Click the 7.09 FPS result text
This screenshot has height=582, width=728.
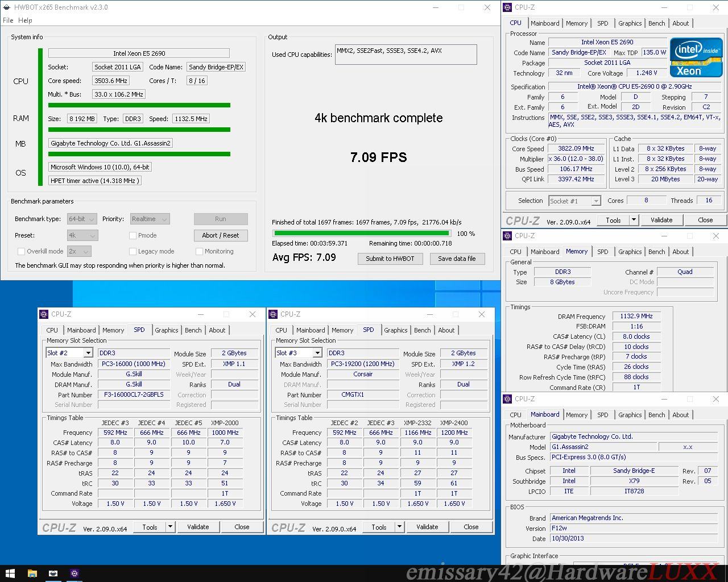pyautogui.click(x=378, y=157)
